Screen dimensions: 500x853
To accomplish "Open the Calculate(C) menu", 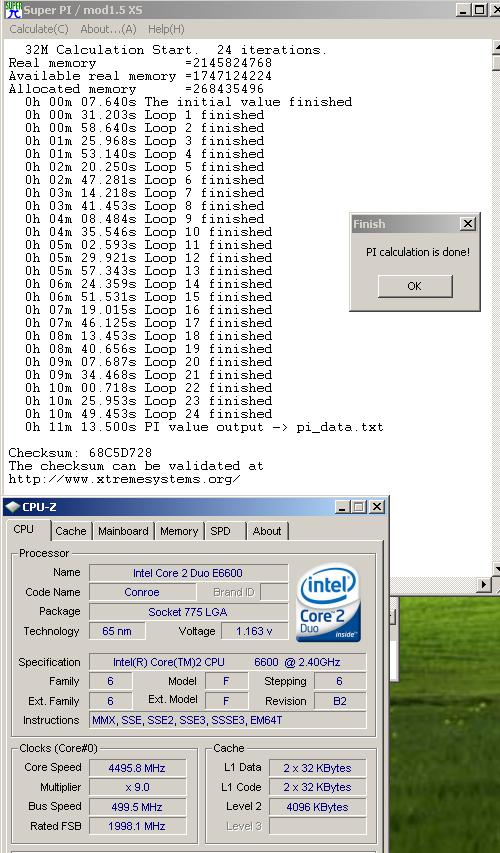I will coord(39,29).
